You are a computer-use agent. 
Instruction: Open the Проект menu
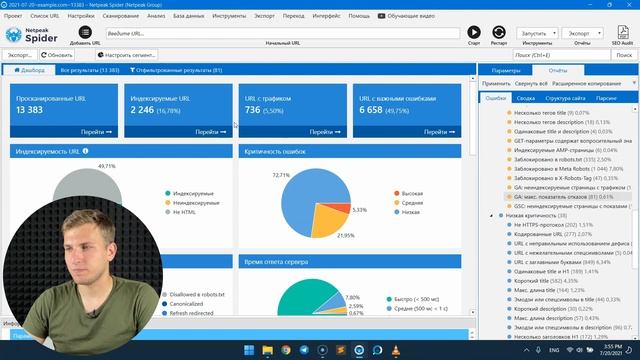click(13, 16)
